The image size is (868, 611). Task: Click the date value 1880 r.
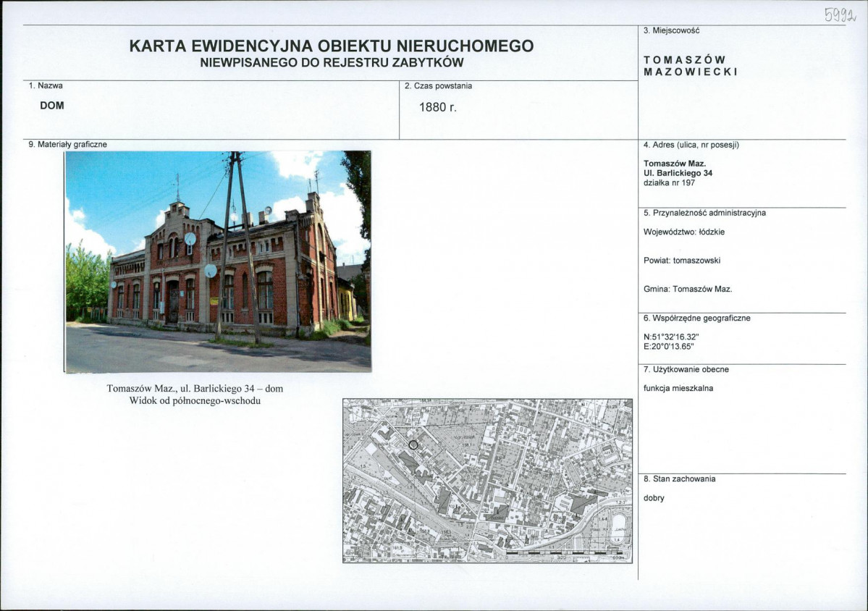click(x=438, y=107)
